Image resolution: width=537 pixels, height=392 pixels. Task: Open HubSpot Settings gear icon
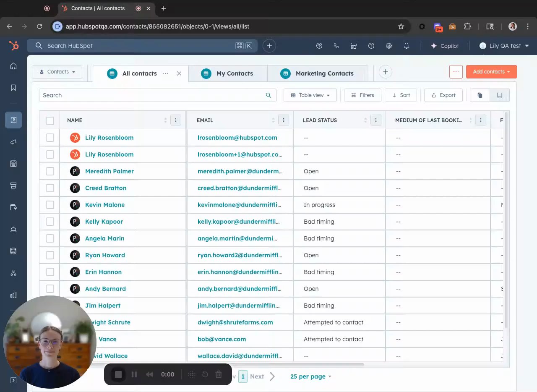click(389, 46)
